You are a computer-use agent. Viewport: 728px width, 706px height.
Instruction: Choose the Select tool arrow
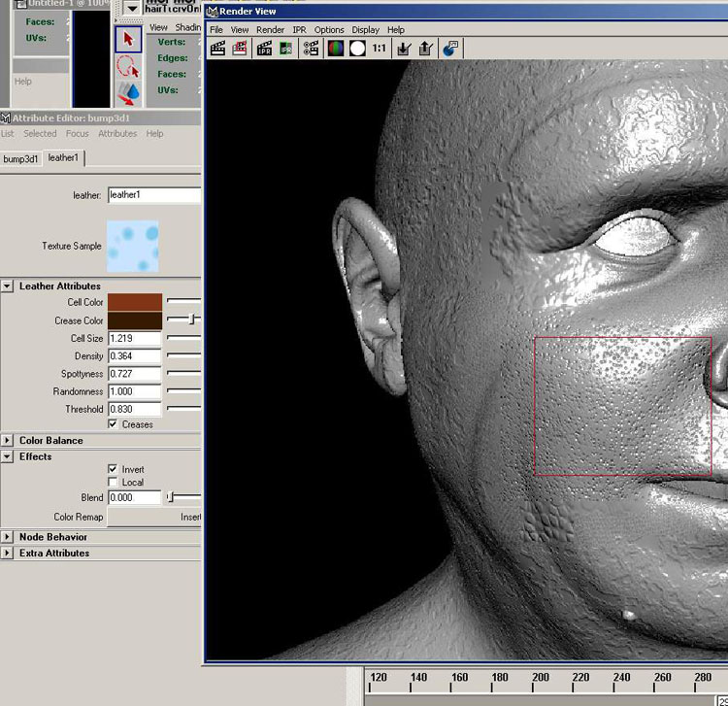tap(127, 39)
